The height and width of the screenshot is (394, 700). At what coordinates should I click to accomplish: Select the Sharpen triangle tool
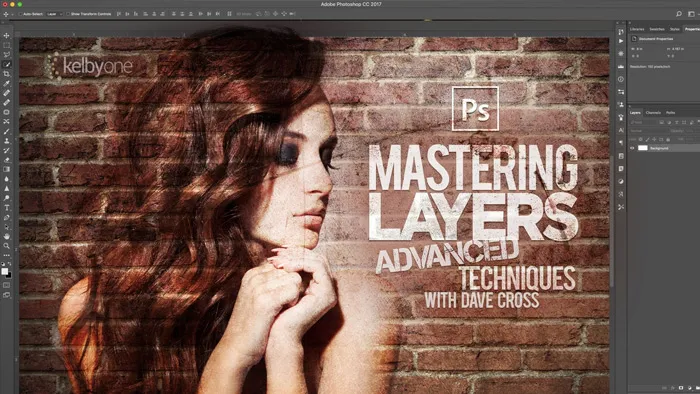click(6, 188)
